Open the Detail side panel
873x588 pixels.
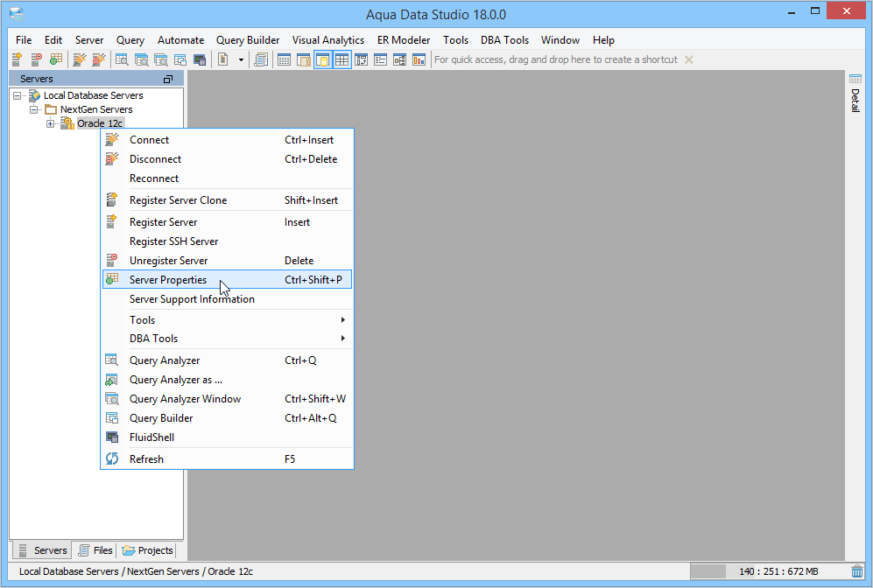[x=855, y=93]
